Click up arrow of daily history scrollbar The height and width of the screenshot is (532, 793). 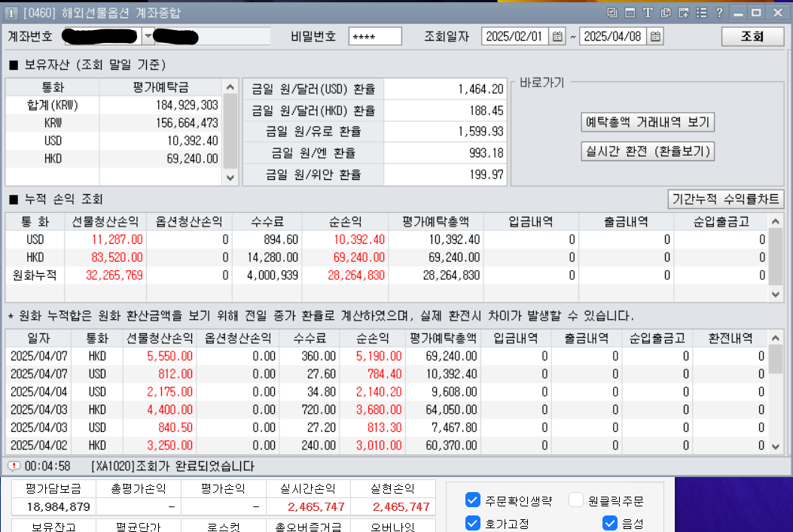776,338
